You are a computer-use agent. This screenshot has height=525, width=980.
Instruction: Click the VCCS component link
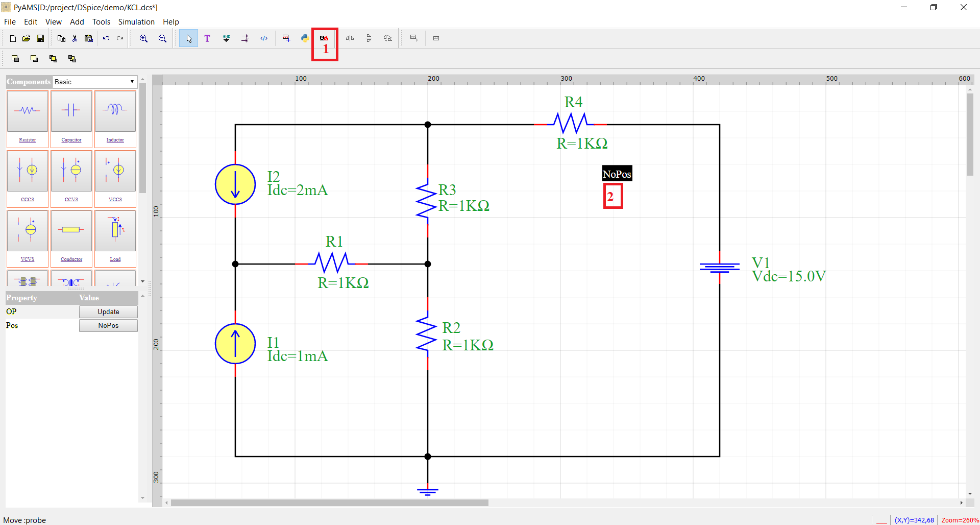coord(115,200)
